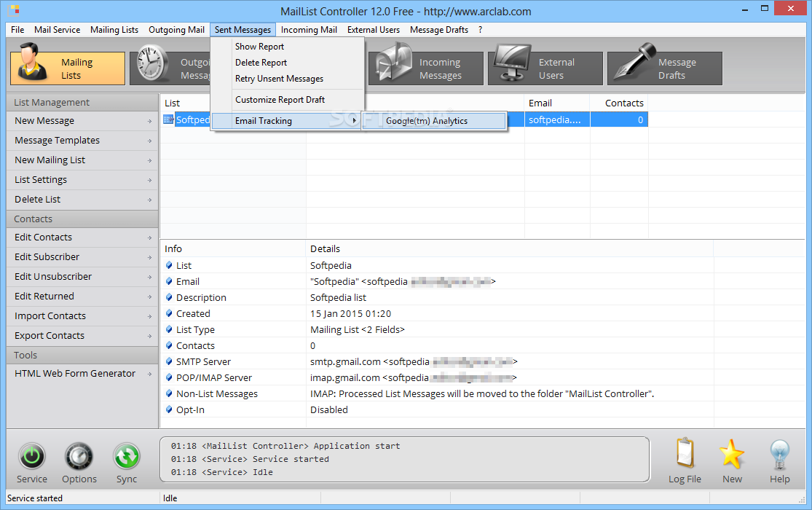Open the Log File clipboard icon

(x=685, y=454)
